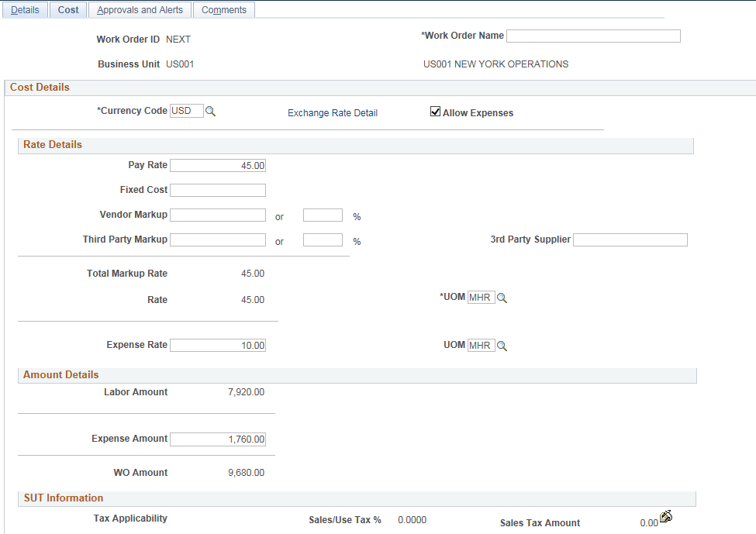Viewport: 756px width, 534px height.
Task: Open the Currency Code lookup magnifier
Action: 210,111
